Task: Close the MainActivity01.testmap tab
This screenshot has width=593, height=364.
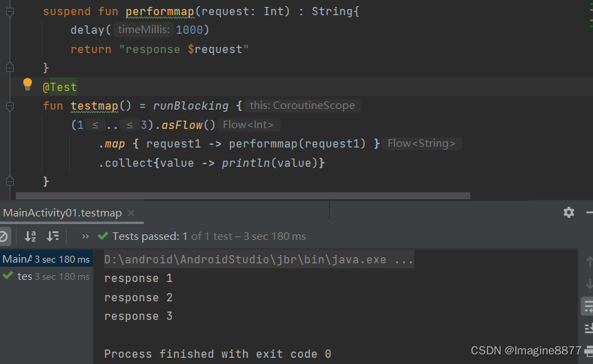Action: coord(131,213)
